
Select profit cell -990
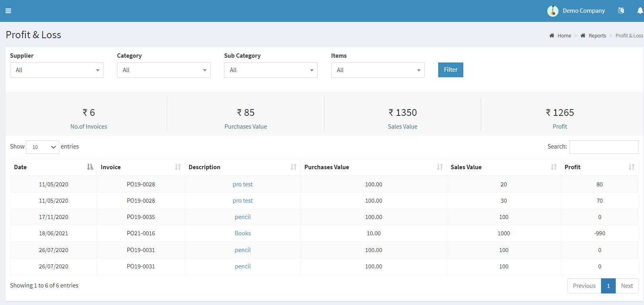(x=599, y=233)
